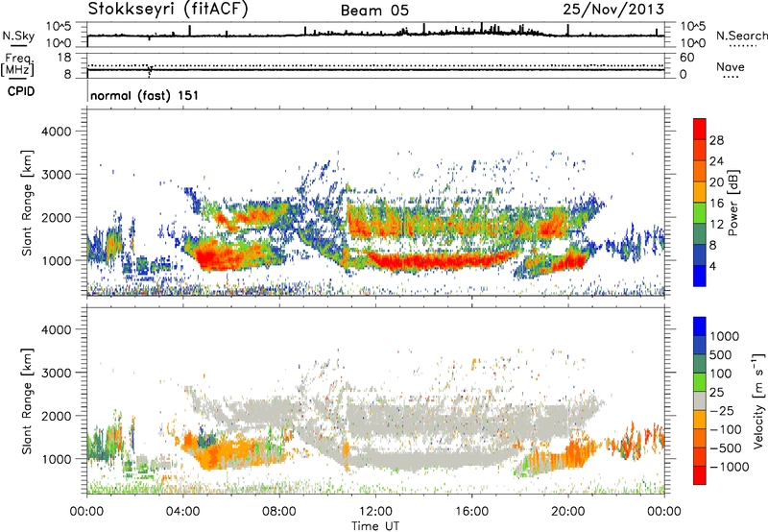
Task: Click the '-1000' tick on Velocity colorbar
Action: (x=729, y=467)
